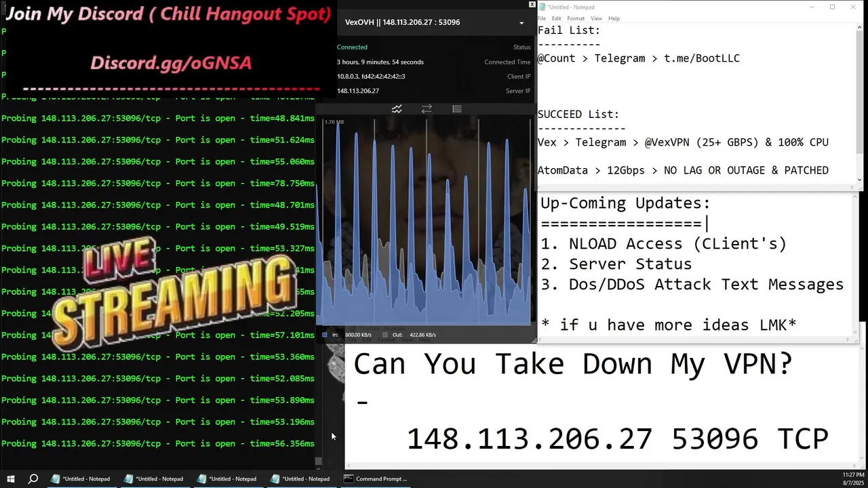
Task: Click the Server IP value '148.113.206.27' in VPN client
Action: (x=358, y=91)
